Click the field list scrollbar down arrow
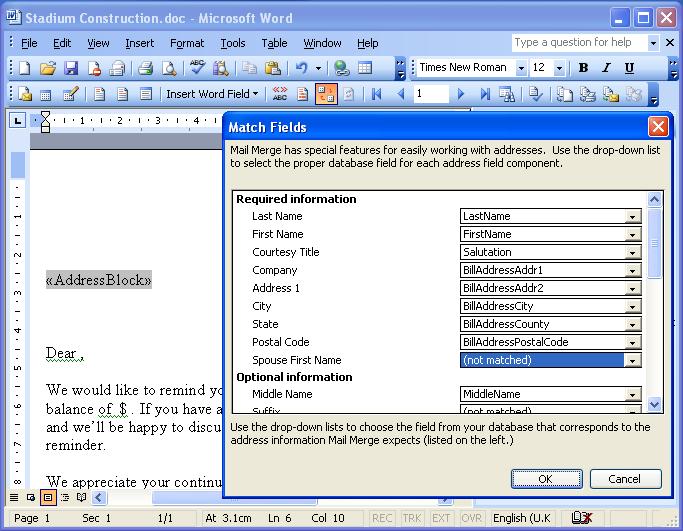 (x=655, y=404)
